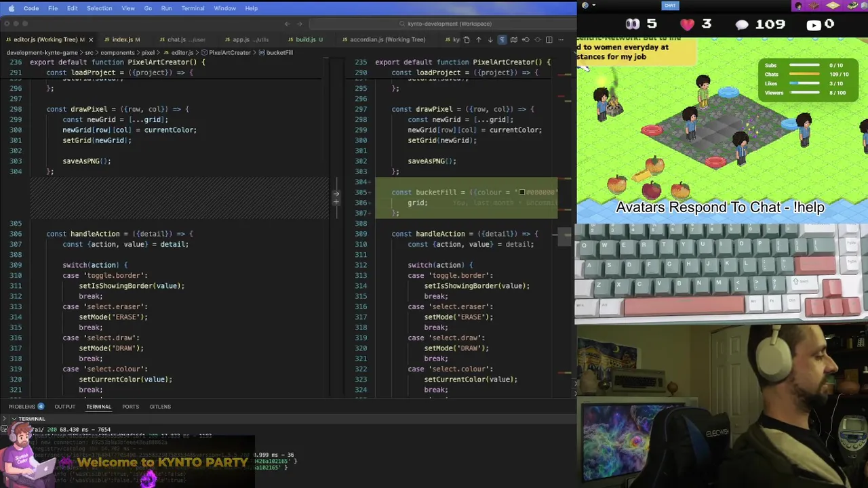The width and height of the screenshot is (868, 488).
Task: Click the Chats progress bar
Action: 804,75
